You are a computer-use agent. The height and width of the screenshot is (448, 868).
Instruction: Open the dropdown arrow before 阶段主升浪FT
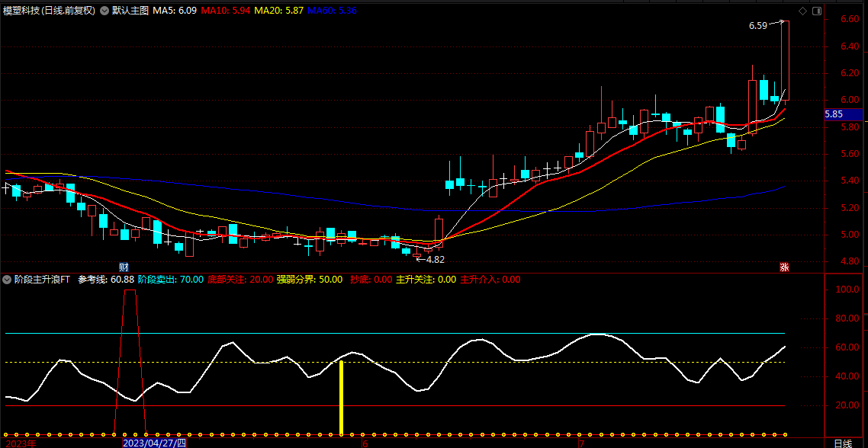pos(7,280)
